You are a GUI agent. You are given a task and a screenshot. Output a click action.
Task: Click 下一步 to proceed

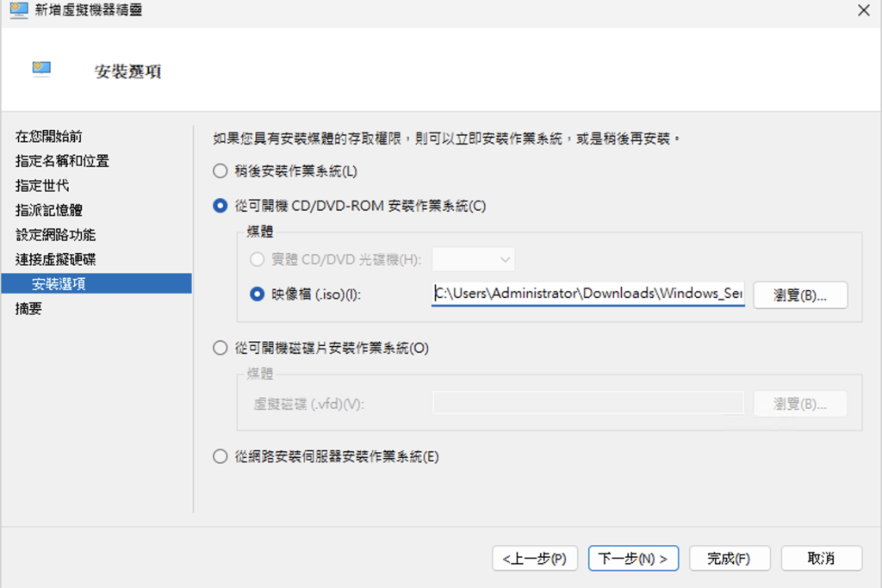pyautogui.click(x=633, y=558)
